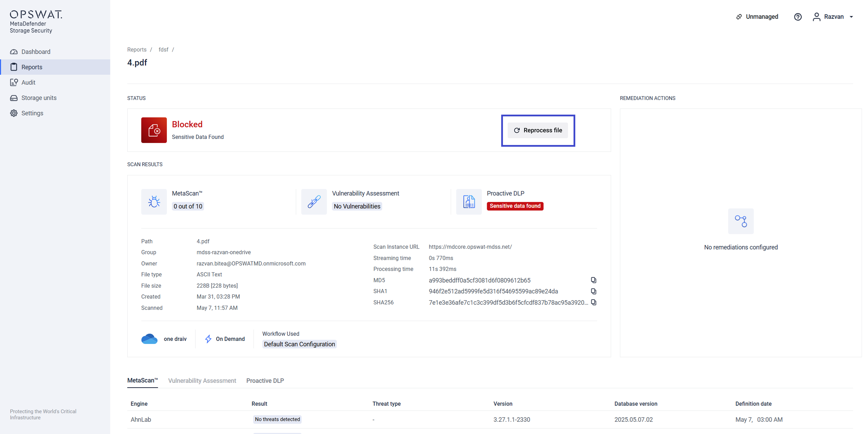The image size is (868, 434).
Task: Click AhnLab No threats detected badge
Action: (x=277, y=419)
